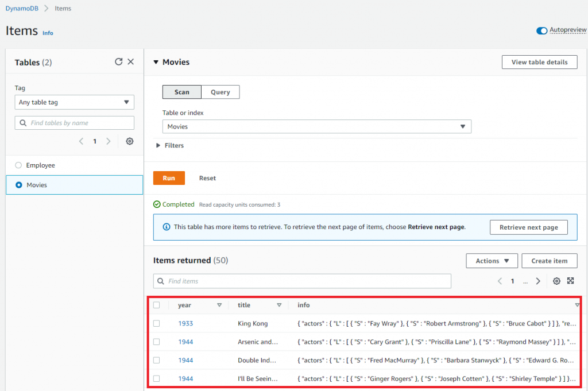Click the info cell with Cary Grant
Image resolution: width=588 pixels, height=391 pixels.
pos(437,342)
